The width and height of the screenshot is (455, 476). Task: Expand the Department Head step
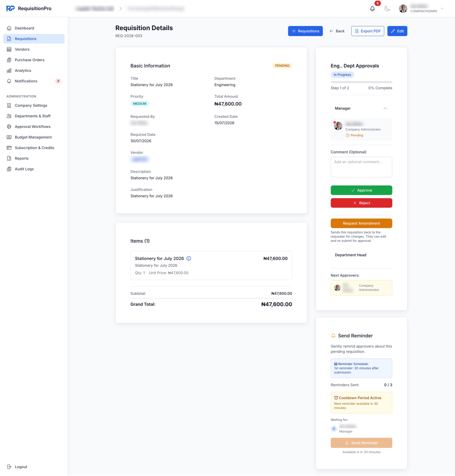tap(361, 255)
